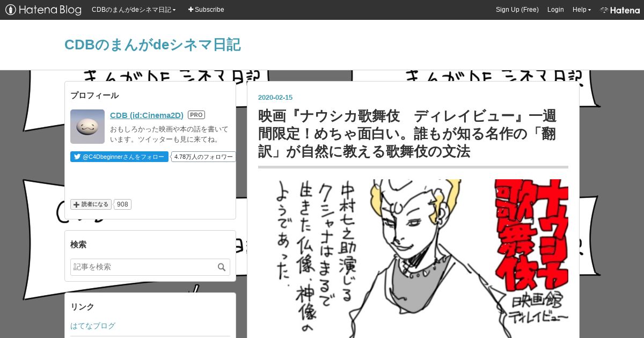Click the 検索 section heading

[x=78, y=245]
